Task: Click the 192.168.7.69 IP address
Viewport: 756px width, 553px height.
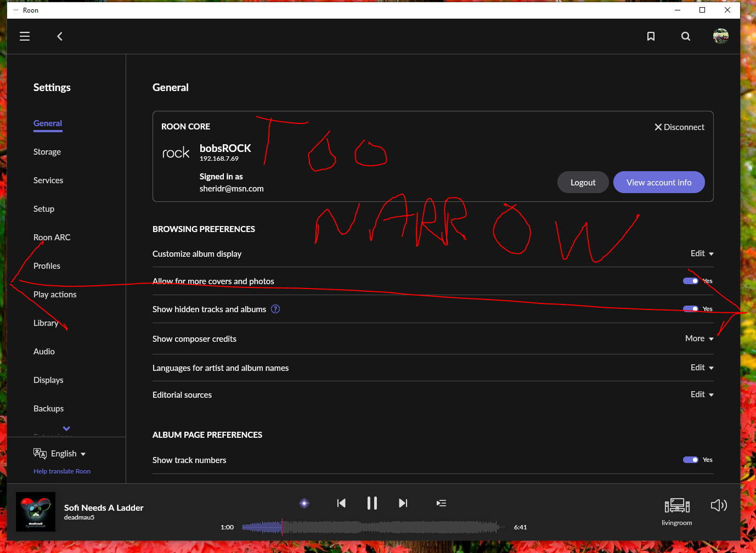Action: pos(219,159)
